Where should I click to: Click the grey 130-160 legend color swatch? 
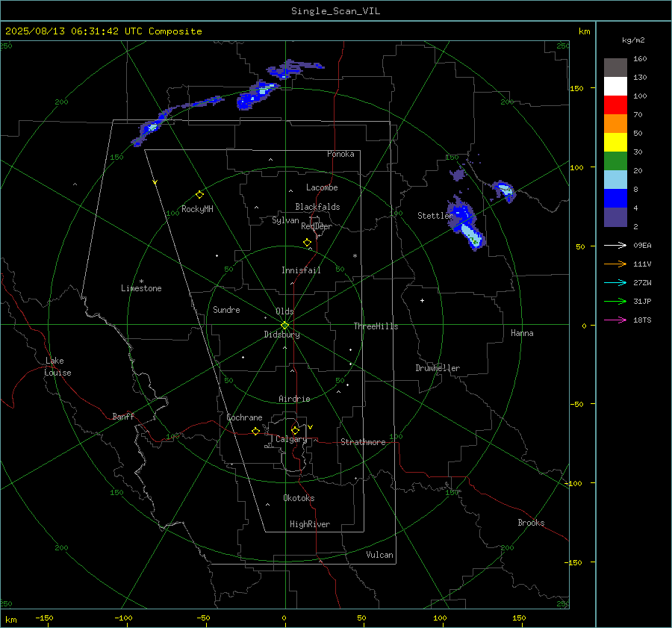coord(615,68)
